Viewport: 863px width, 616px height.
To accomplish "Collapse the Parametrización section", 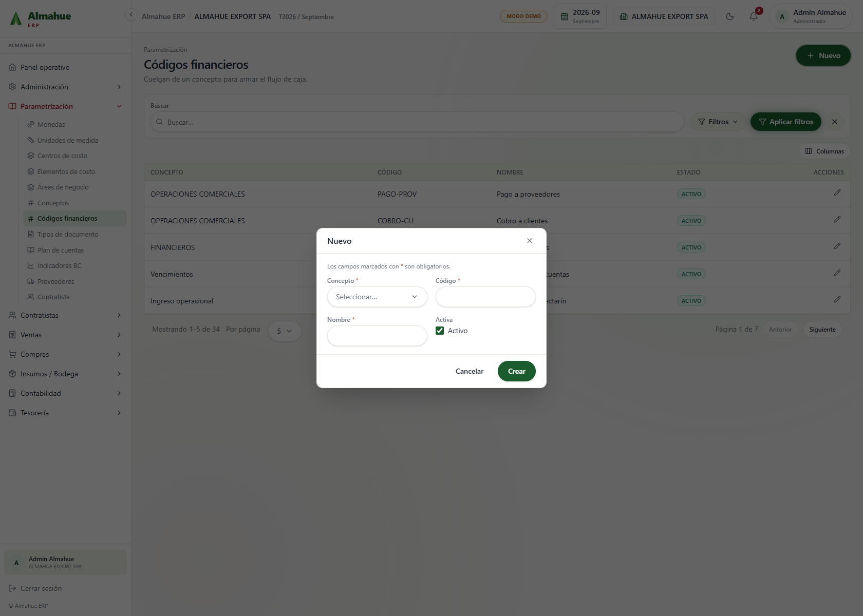I will click(x=65, y=106).
